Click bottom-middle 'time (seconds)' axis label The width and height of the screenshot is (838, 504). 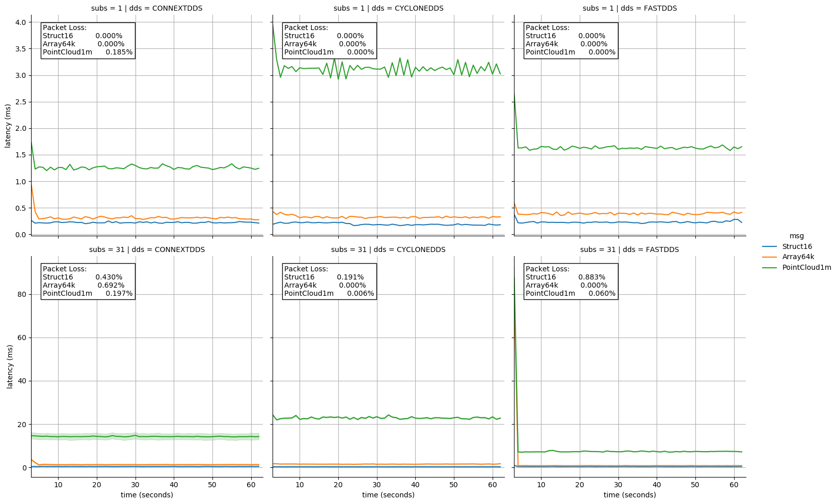click(388, 495)
